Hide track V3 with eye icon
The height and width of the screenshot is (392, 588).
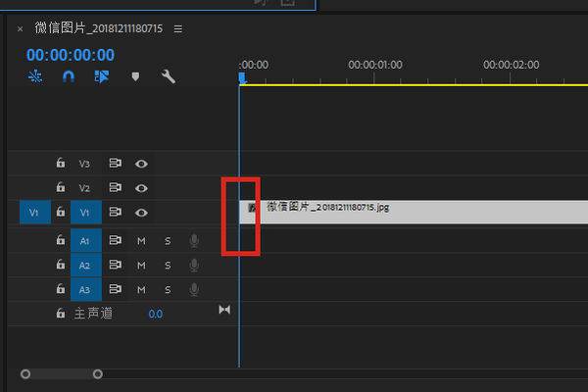[141, 164]
